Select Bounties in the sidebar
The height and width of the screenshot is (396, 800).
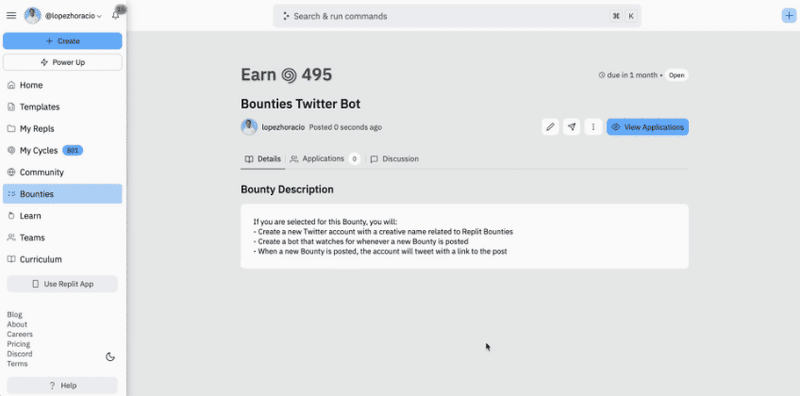[62, 194]
